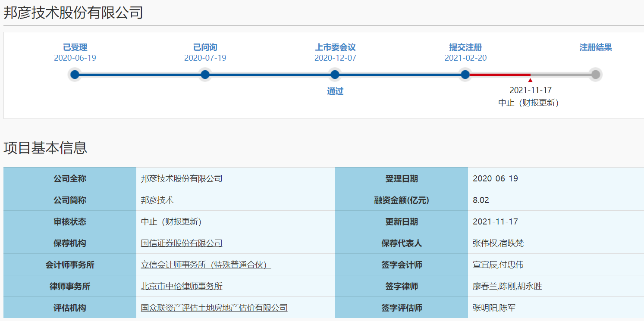Click the 提交注册 timeline node

pyautogui.click(x=465, y=75)
